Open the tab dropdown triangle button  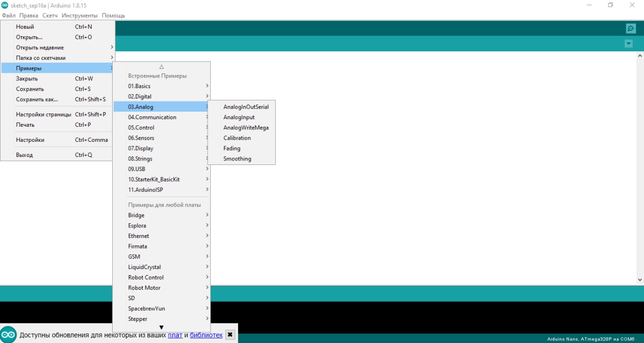coord(628,44)
